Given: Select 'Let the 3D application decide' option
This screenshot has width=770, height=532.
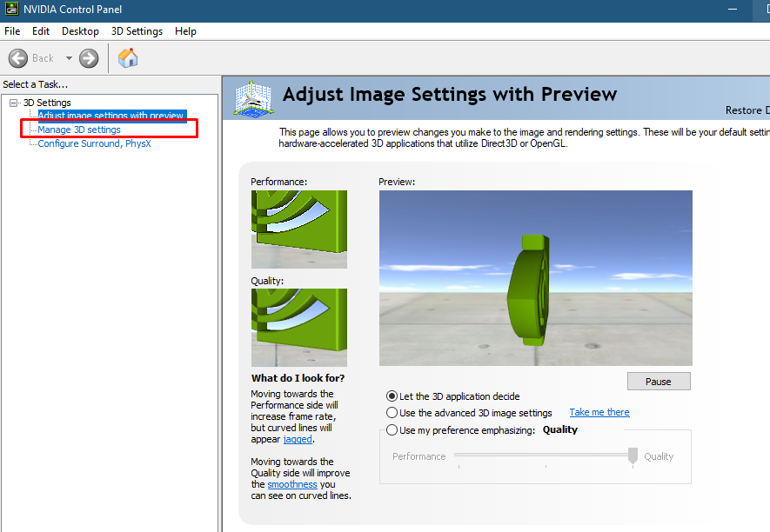Looking at the screenshot, I should coord(392,396).
